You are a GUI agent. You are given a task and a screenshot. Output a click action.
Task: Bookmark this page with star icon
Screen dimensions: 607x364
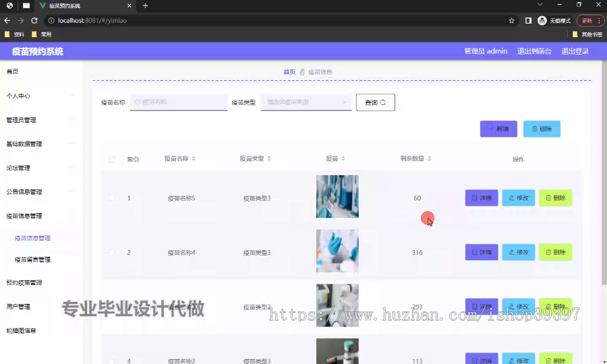[511, 20]
